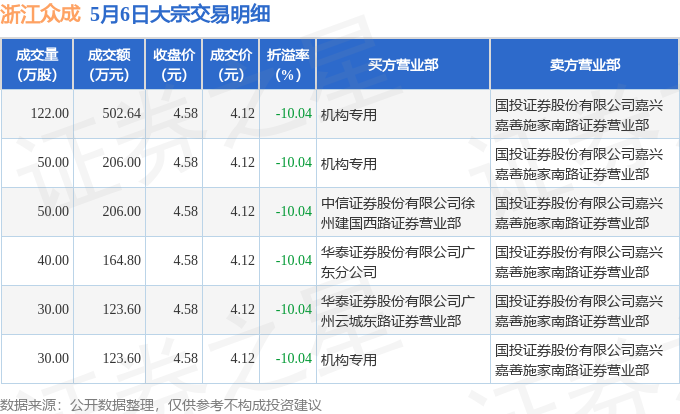Click the 浙江众成 stock name title
The height and width of the screenshot is (414, 680).
pos(40,14)
